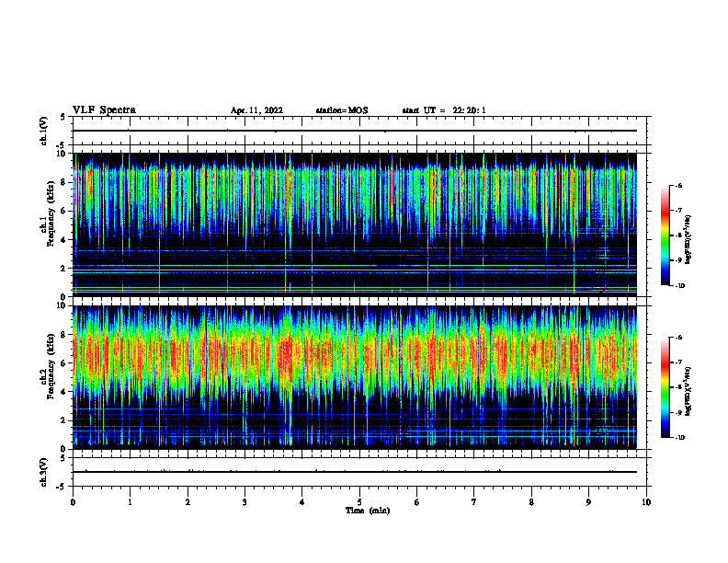This screenshot has height=563, width=728.
Task: Click the "-6" label on ch.1 color scale
Action: point(678,186)
